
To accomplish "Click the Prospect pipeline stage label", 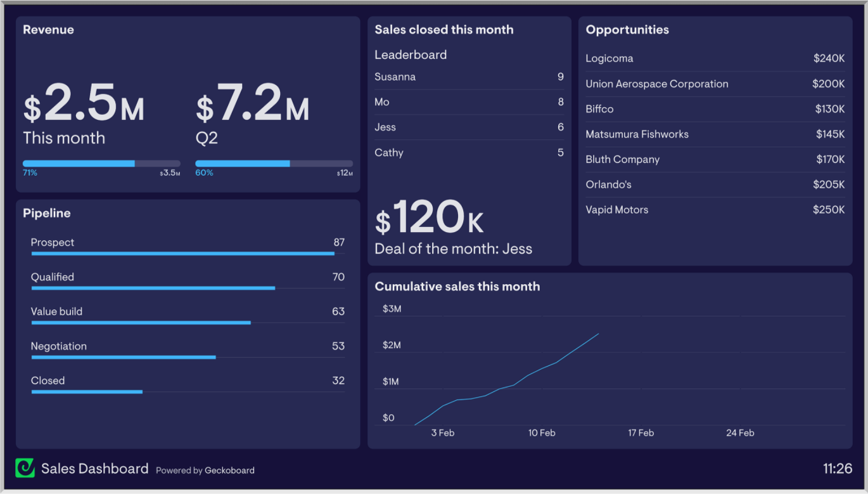I will [x=53, y=242].
